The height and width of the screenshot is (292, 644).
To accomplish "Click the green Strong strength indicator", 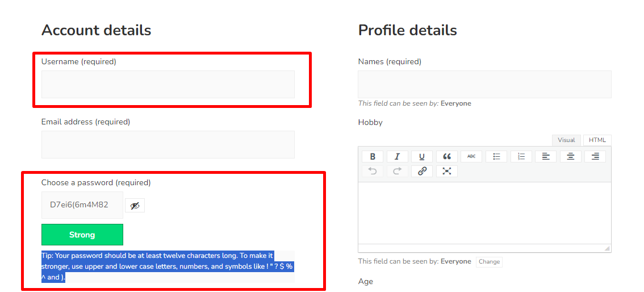I will click(82, 235).
